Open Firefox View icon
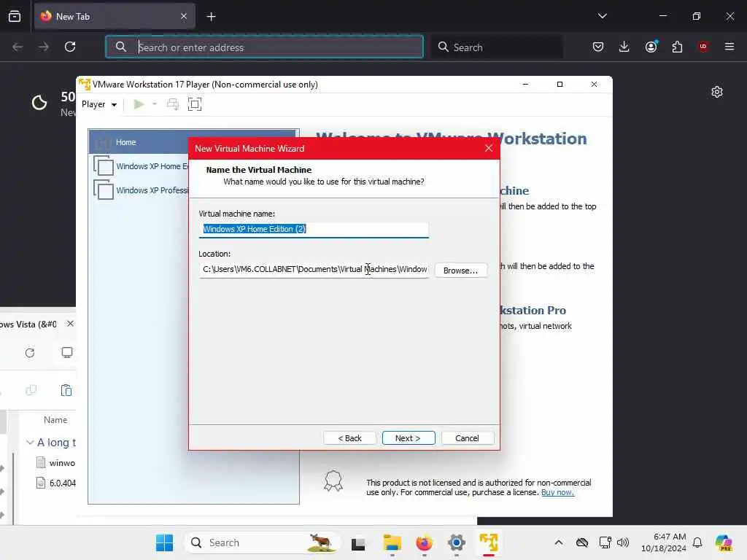The width and height of the screenshot is (747, 560). pos(15,16)
